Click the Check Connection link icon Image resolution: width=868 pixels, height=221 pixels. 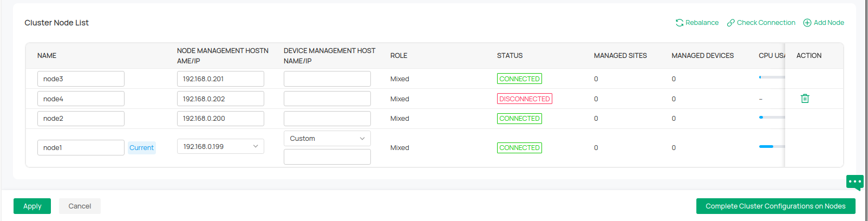coord(731,23)
